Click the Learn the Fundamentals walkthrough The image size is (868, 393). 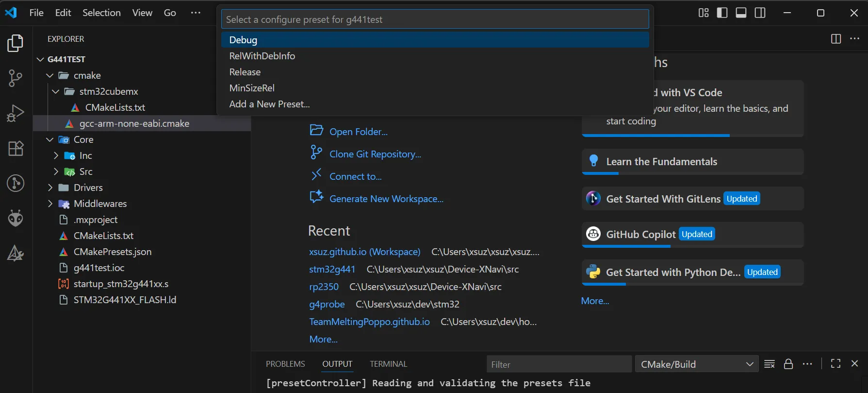click(661, 162)
